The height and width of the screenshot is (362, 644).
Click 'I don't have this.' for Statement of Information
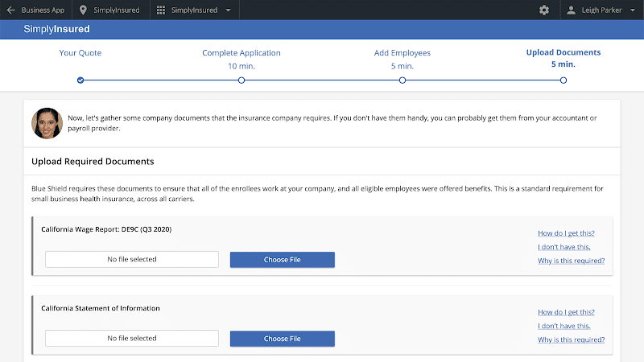point(563,326)
